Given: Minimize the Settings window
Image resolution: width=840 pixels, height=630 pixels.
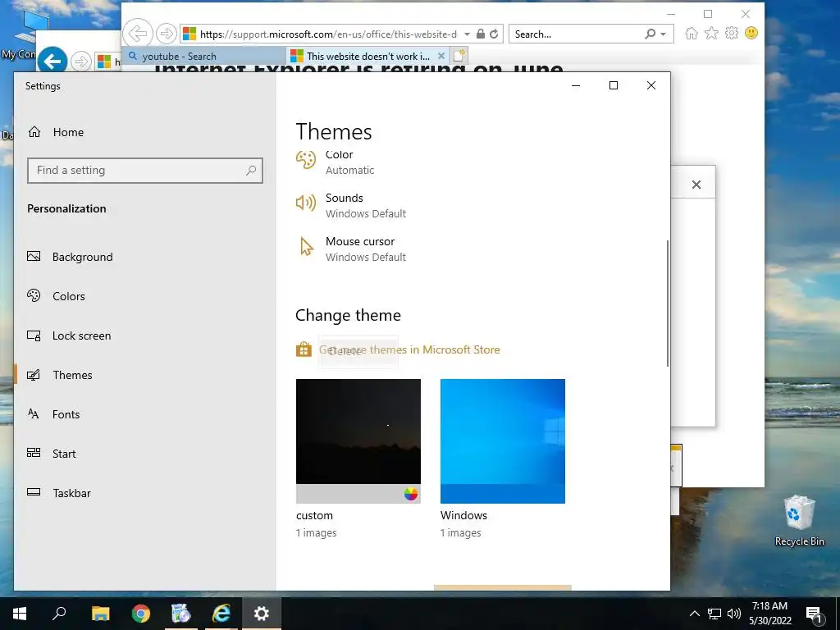Looking at the screenshot, I should [x=576, y=85].
